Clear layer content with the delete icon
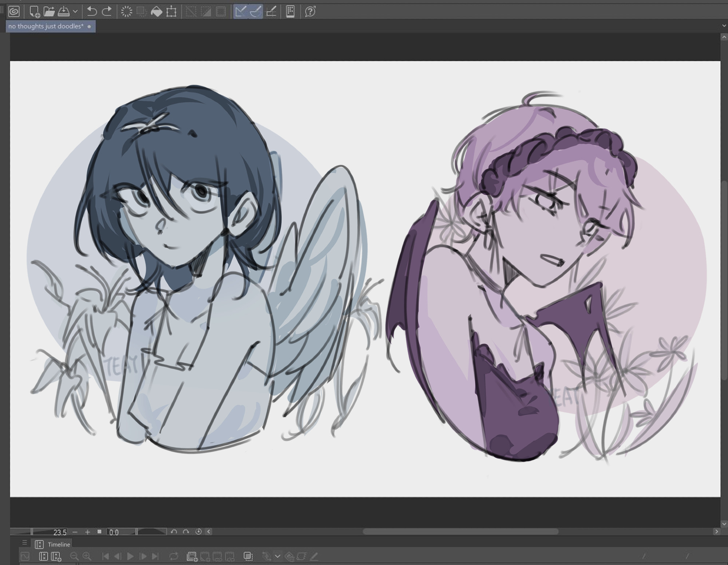Viewport: 728px width, 565px height. [127, 12]
